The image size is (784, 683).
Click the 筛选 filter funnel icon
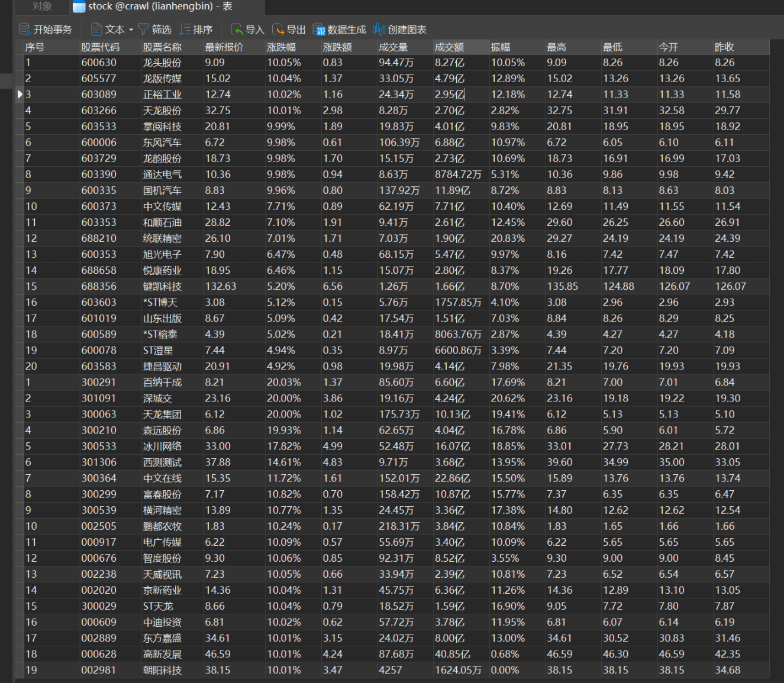[143, 29]
